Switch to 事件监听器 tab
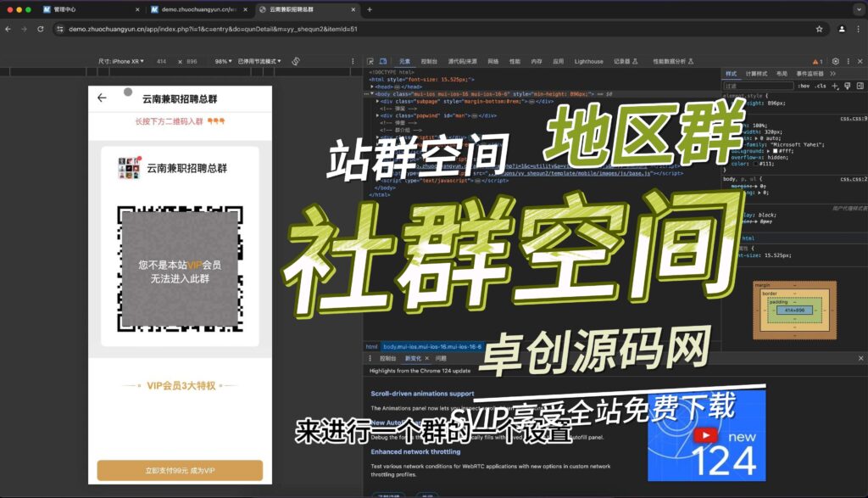This screenshot has width=868, height=498. pyautogui.click(x=810, y=74)
